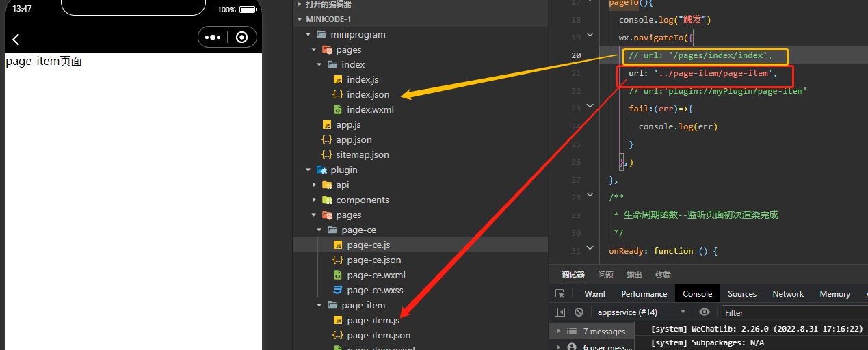Image resolution: width=868 pixels, height=350 pixels.
Task: Click the eye icon for live expressions
Action: point(705,312)
